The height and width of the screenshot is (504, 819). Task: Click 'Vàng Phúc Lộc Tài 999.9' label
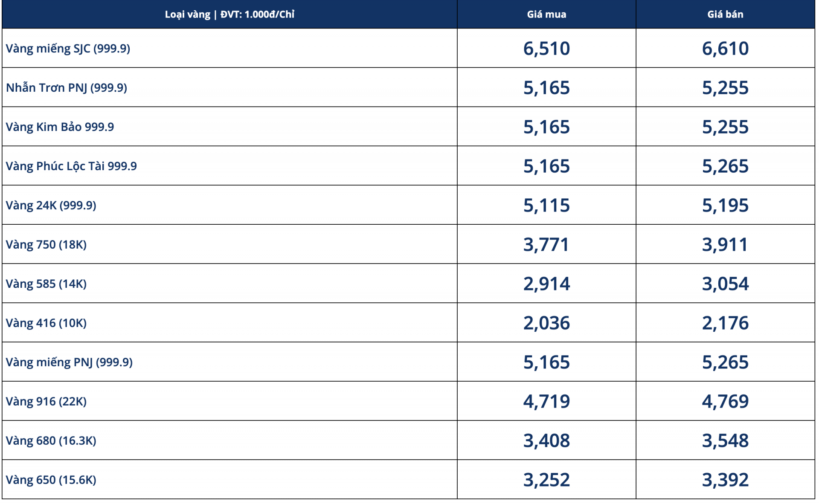click(71, 166)
